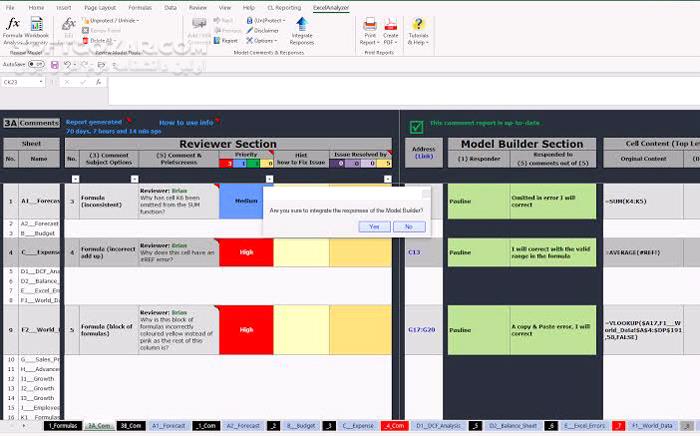Open filter dropdown under the No. column
The image size is (700, 436).
click(75, 179)
